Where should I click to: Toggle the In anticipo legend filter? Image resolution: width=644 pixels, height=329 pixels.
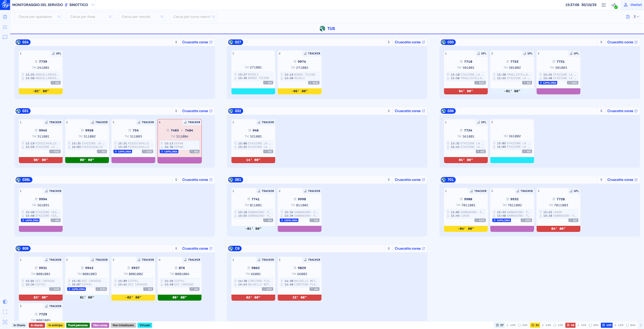(x=56, y=325)
